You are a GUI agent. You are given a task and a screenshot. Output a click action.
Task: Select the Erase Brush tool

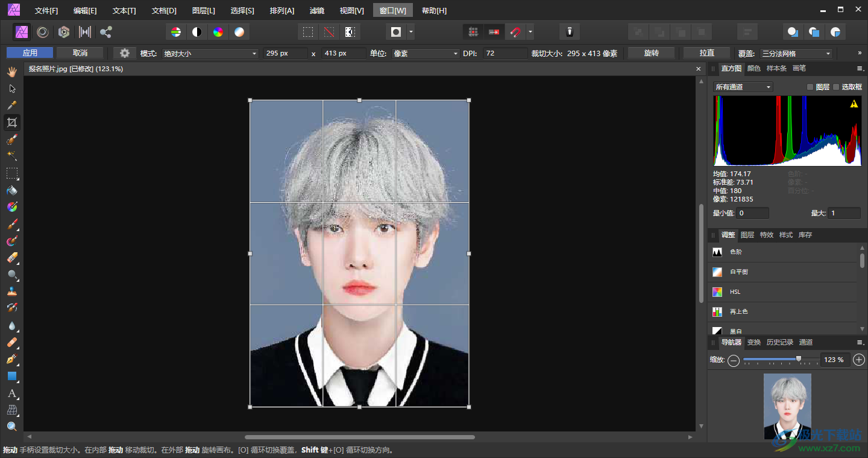11,258
